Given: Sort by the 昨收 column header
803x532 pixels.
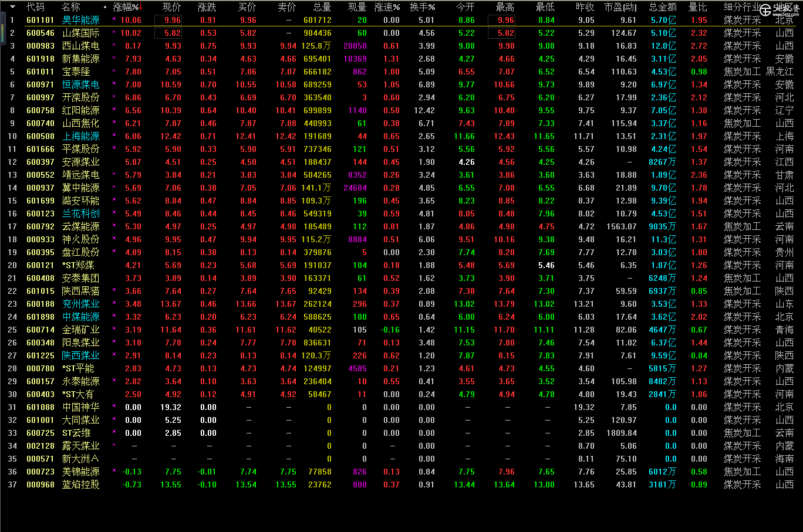Looking at the screenshot, I should pos(585,7).
